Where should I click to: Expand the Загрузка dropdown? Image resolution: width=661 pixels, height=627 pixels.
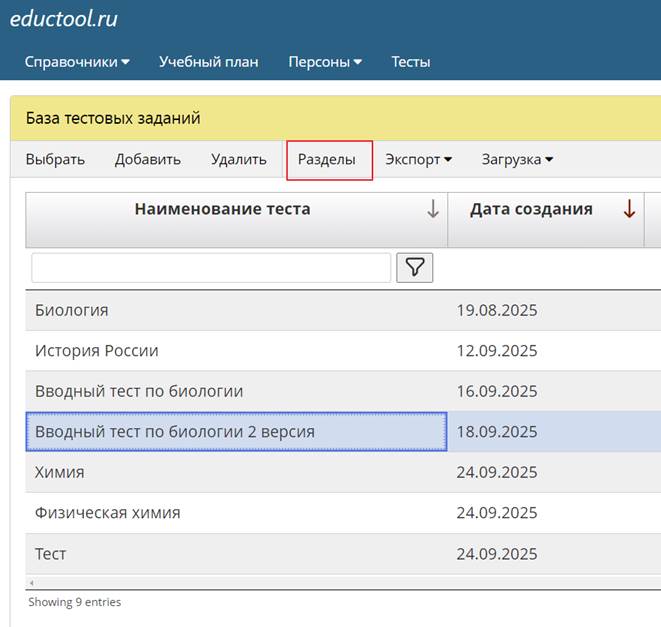517,159
